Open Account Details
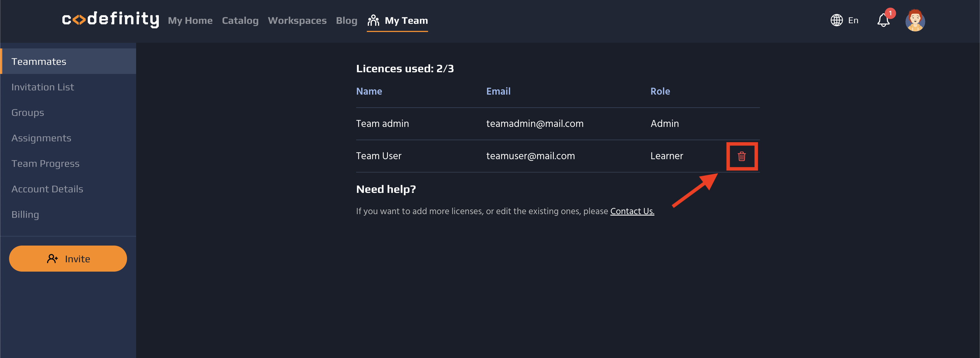The width and height of the screenshot is (980, 358). click(x=47, y=189)
